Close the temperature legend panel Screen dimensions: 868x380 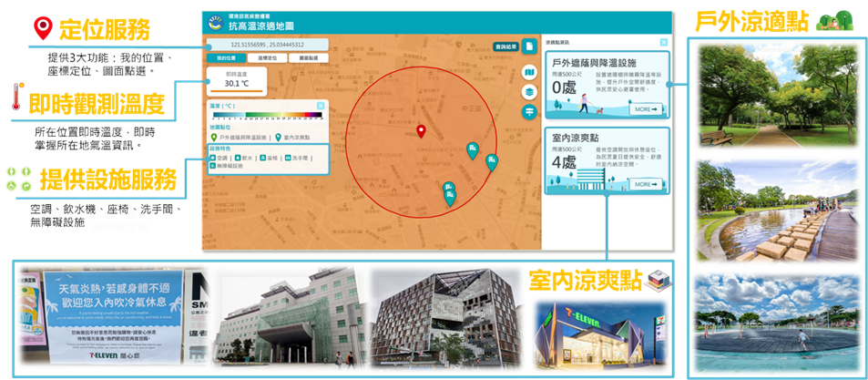pyautogui.click(x=321, y=106)
